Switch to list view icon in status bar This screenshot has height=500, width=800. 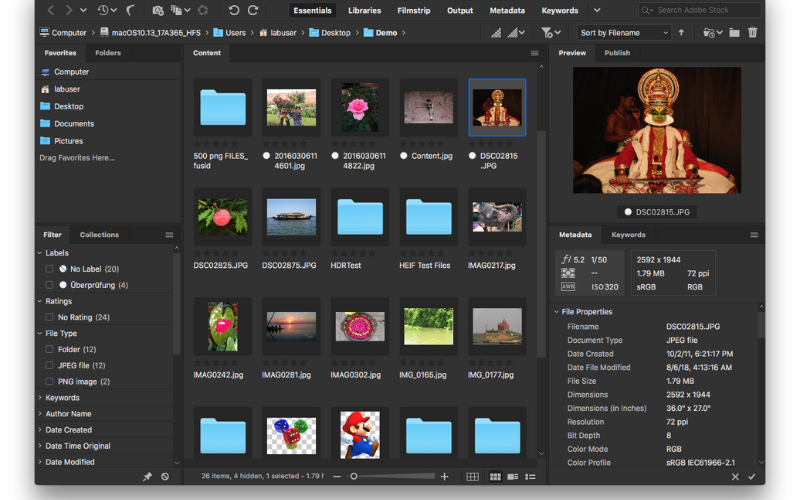pos(530,477)
